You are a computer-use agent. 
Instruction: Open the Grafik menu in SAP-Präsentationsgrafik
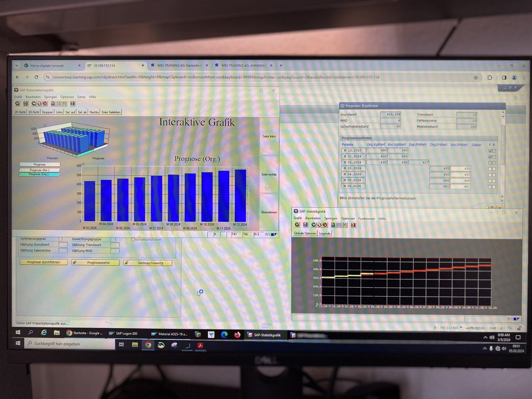pyautogui.click(x=18, y=97)
